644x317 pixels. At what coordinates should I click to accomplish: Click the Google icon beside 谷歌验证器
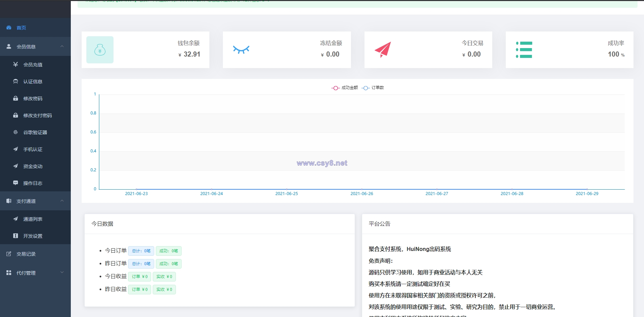(16, 132)
